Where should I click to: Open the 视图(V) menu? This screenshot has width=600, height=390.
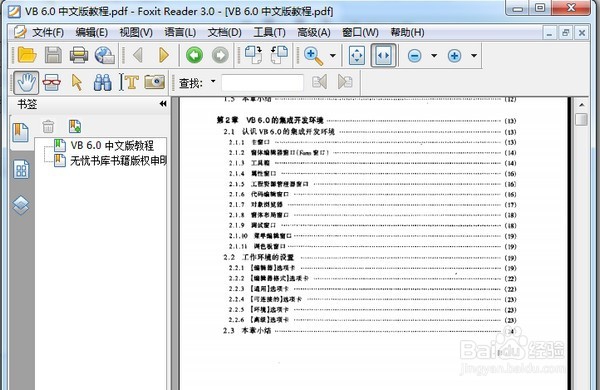point(136,32)
